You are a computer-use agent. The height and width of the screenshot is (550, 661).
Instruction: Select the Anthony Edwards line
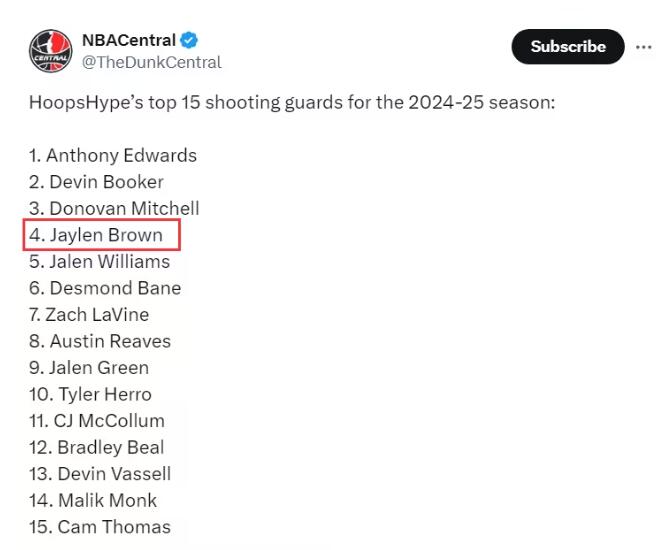click(x=113, y=156)
